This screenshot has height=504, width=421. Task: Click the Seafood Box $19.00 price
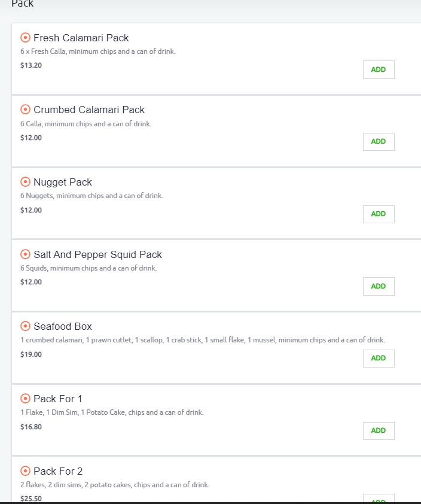[x=31, y=354]
